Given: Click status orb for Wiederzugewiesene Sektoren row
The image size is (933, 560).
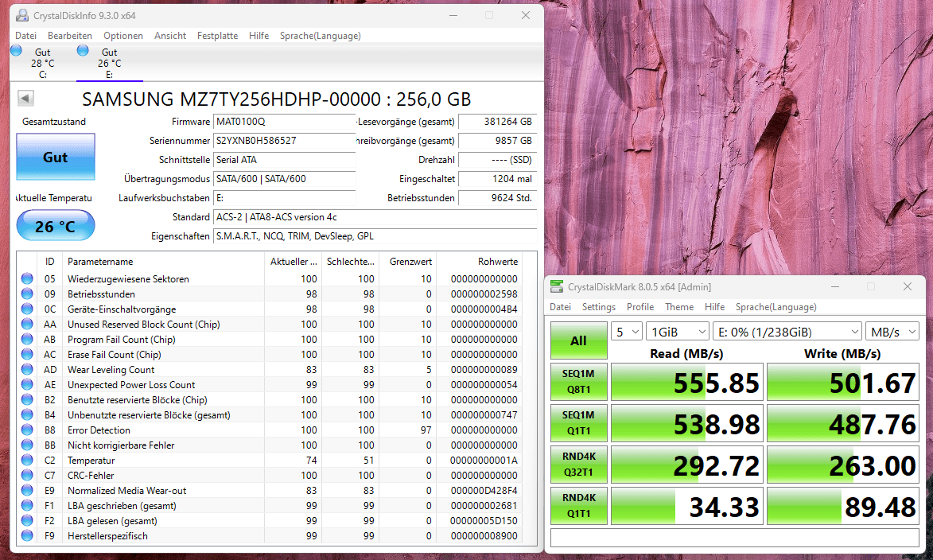Looking at the screenshot, I should 27,278.
